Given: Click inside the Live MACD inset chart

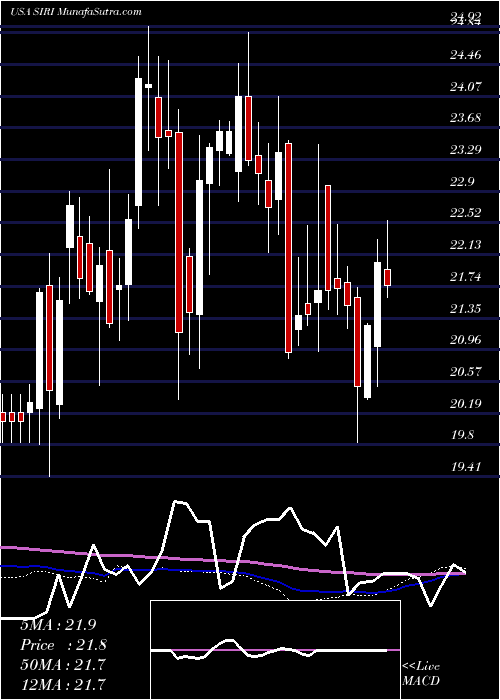Looking at the screenshot, I should click(275, 650).
